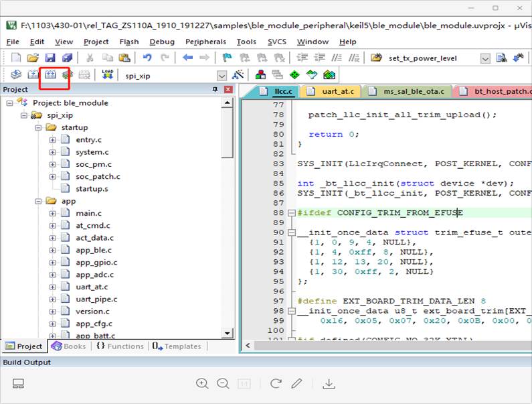Zoom in using the viewer magnifier plus
Screen dimensions: 532x404
click(x=202, y=384)
